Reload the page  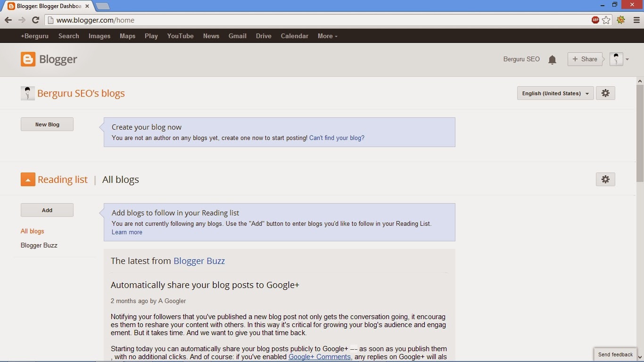35,20
